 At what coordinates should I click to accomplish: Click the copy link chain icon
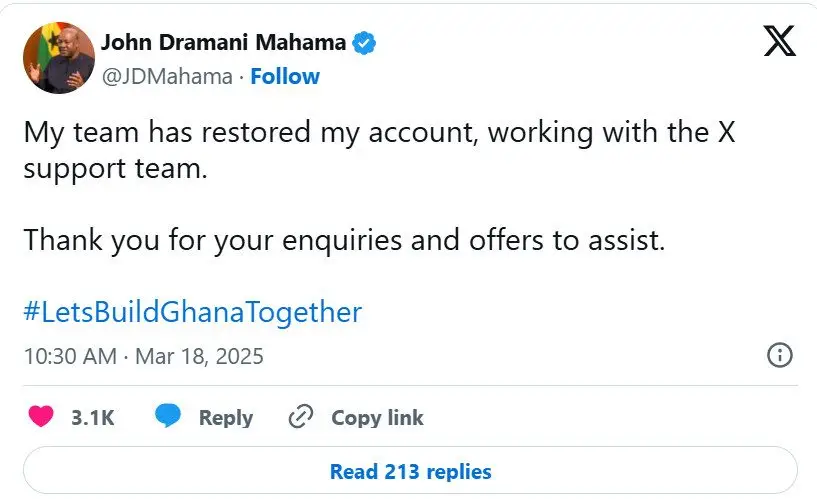(x=301, y=417)
